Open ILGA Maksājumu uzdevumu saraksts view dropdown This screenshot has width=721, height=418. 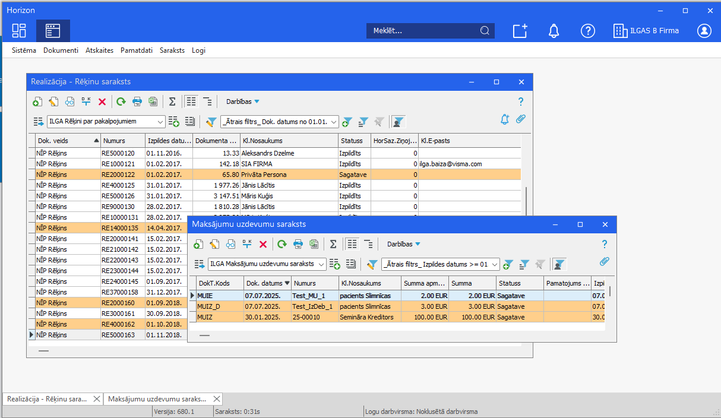(267, 264)
